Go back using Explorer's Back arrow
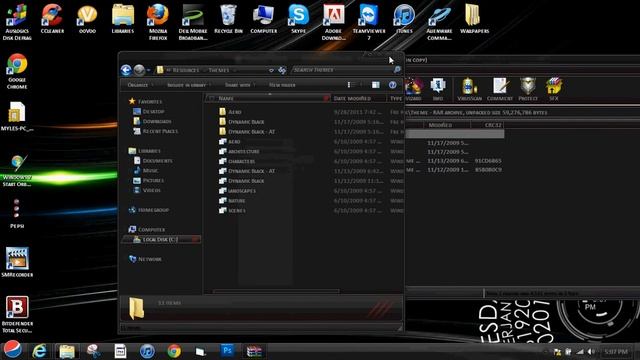 click(x=126, y=70)
